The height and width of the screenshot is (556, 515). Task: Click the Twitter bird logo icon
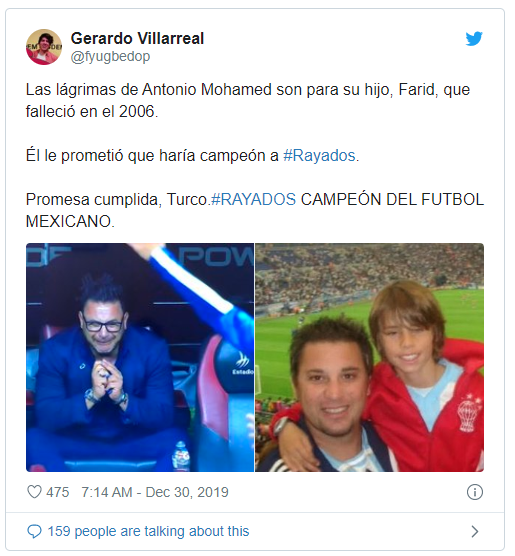[x=474, y=39]
